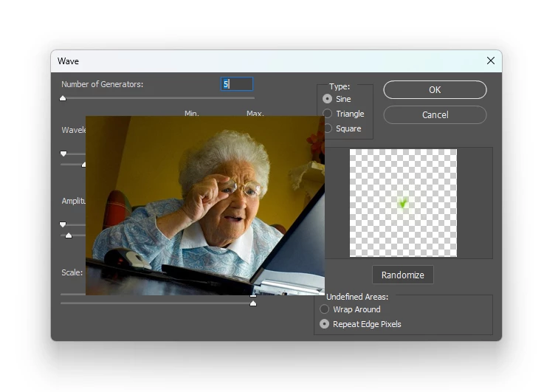Viewport: 558px width, 392px height.
Task: Click the Undefined Areas heading
Action: (x=357, y=297)
